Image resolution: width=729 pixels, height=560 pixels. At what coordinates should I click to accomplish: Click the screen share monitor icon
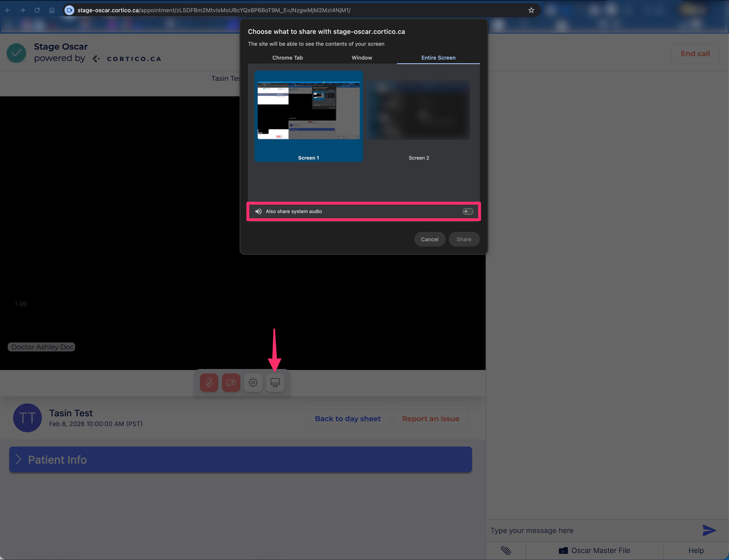[275, 382]
